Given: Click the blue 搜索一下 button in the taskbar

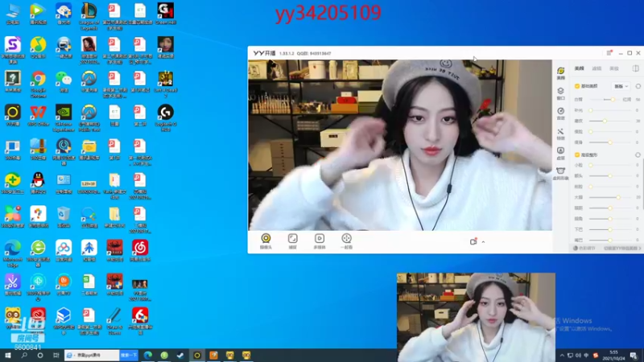Looking at the screenshot, I should coord(129,355).
